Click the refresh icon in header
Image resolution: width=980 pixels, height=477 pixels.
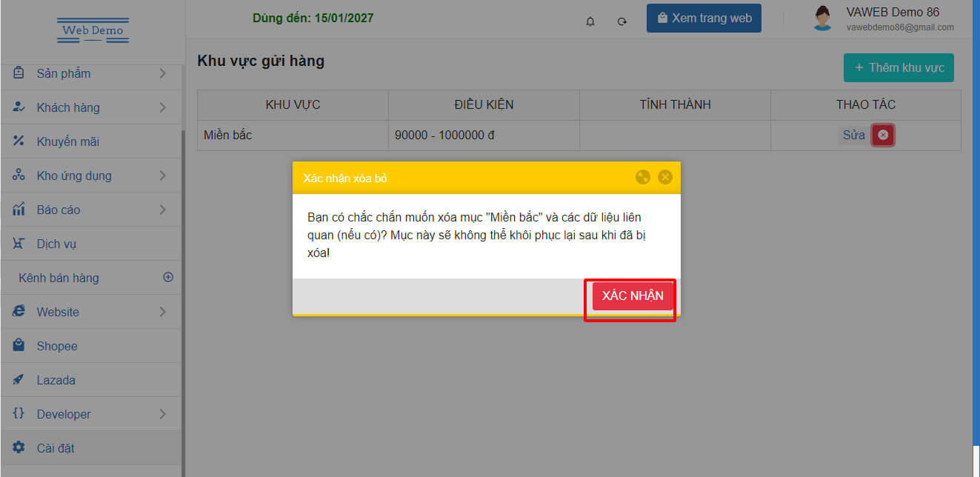click(622, 21)
